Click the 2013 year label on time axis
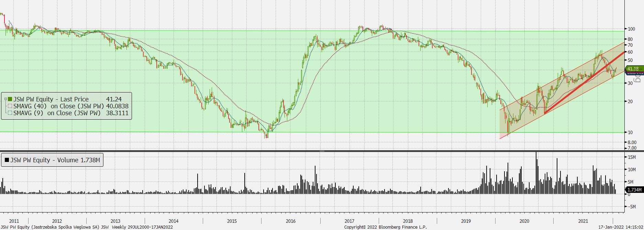The height and width of the screenshot is (230, 644). [x=115, y=221]
